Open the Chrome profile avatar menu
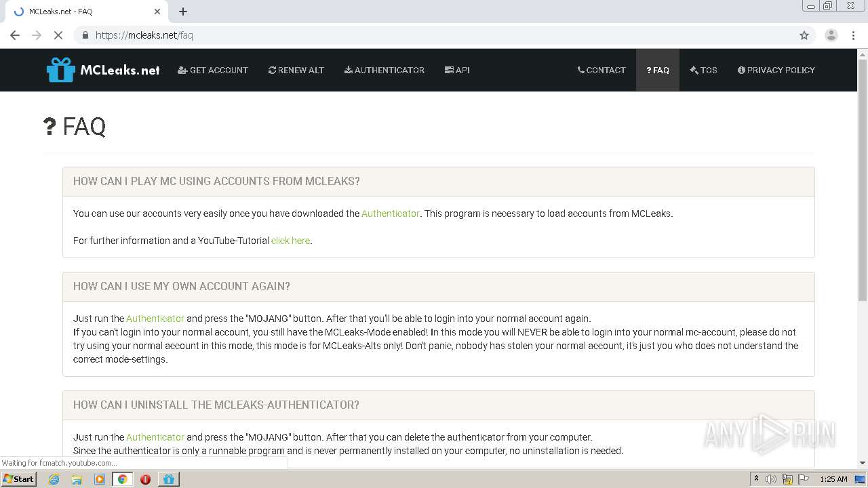This screenshot has width=868, height=488. coord(831,35)
